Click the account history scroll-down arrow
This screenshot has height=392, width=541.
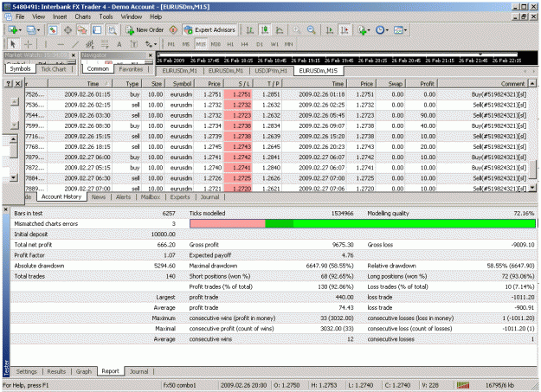click(x=532, y=188)
